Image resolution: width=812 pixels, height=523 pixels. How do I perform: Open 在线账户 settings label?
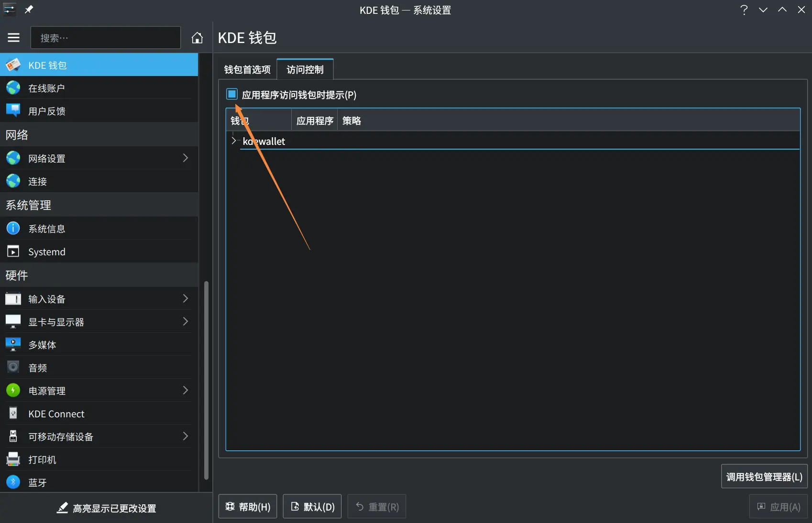pos(46,88)
